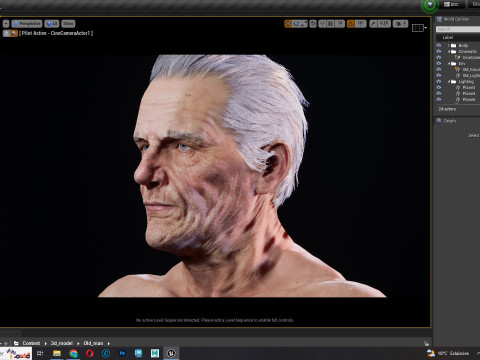Toggle visibility of the CineCamera actor
This screenshot has height=360, width=480.
[439, 57]
